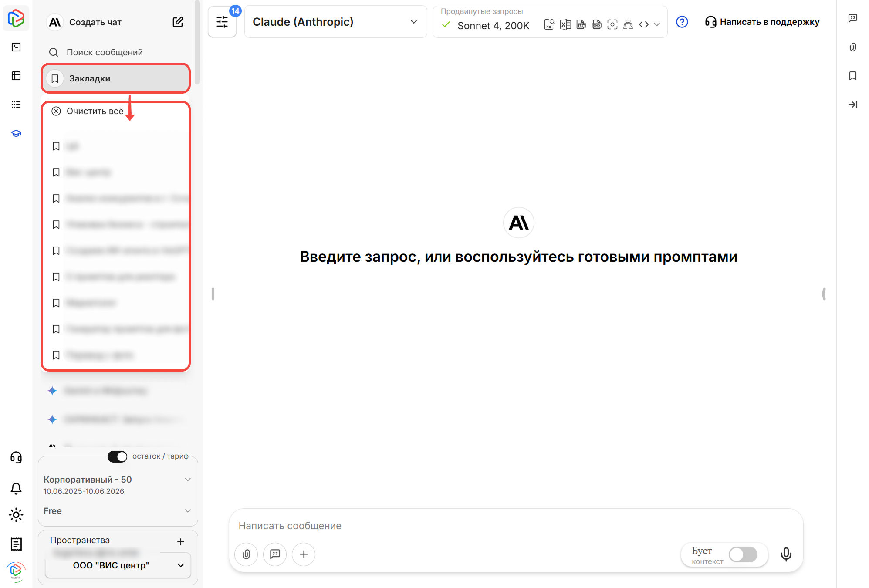Image resolution: width=869 pixels, height=588 pixels.
Task: Click the diagram structure capability icon
Action: point(628,24)
